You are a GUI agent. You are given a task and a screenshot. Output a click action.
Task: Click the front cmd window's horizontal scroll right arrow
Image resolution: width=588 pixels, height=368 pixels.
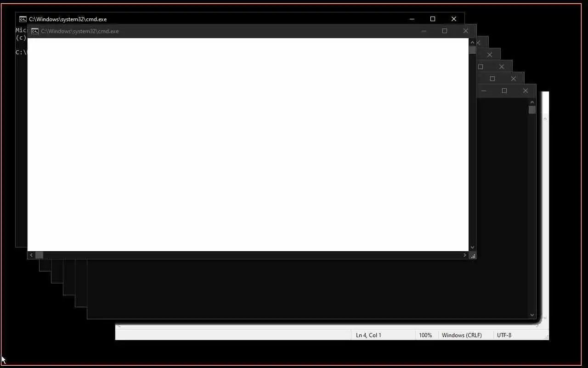coord(464,255)
